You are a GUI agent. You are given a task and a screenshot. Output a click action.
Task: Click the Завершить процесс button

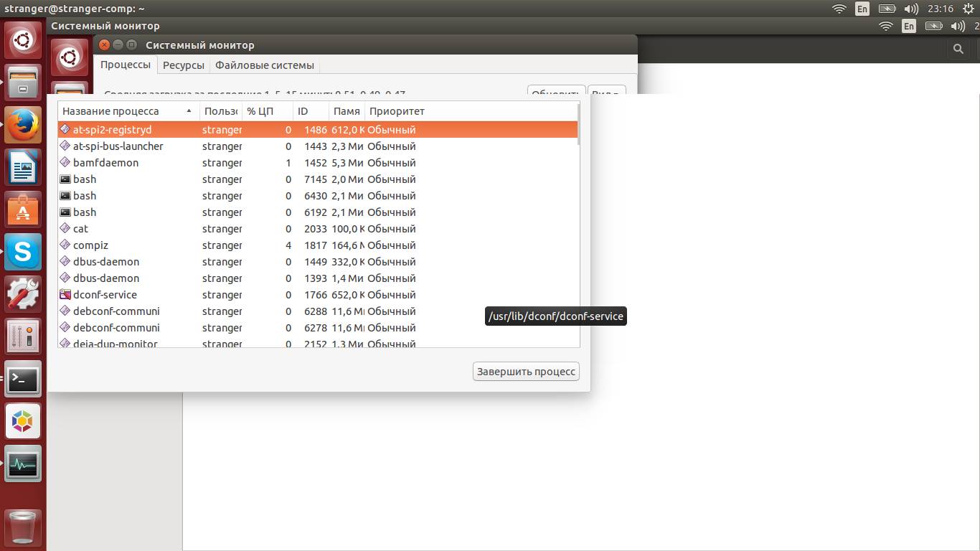pyautogui.click(x=526, y=372)
